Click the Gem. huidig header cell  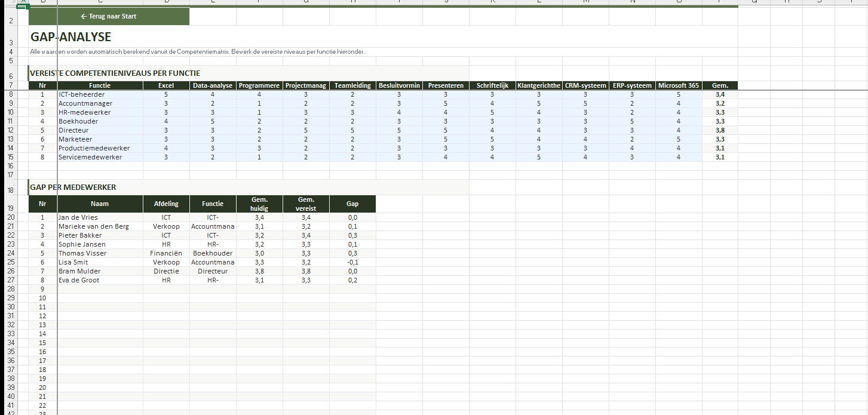tap(259, 204)
